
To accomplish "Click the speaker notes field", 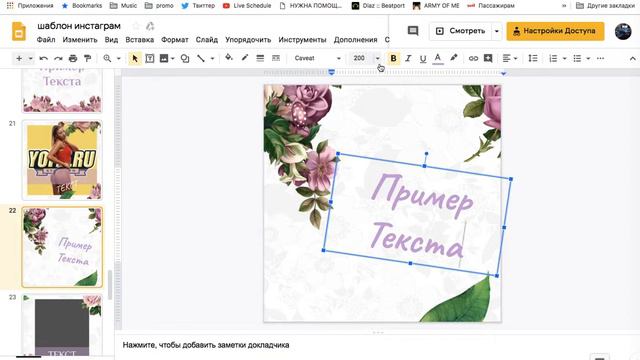I will [x=206, y=345].
